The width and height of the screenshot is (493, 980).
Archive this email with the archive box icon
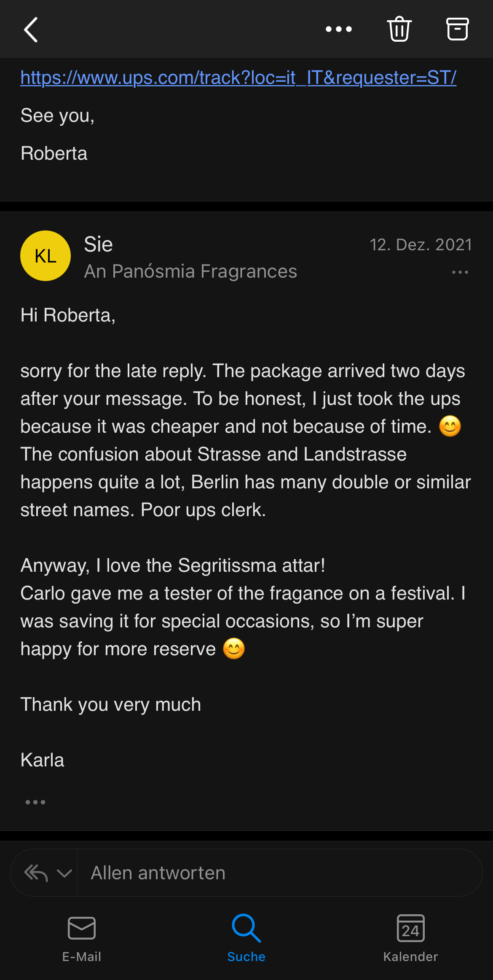point(457,29)
